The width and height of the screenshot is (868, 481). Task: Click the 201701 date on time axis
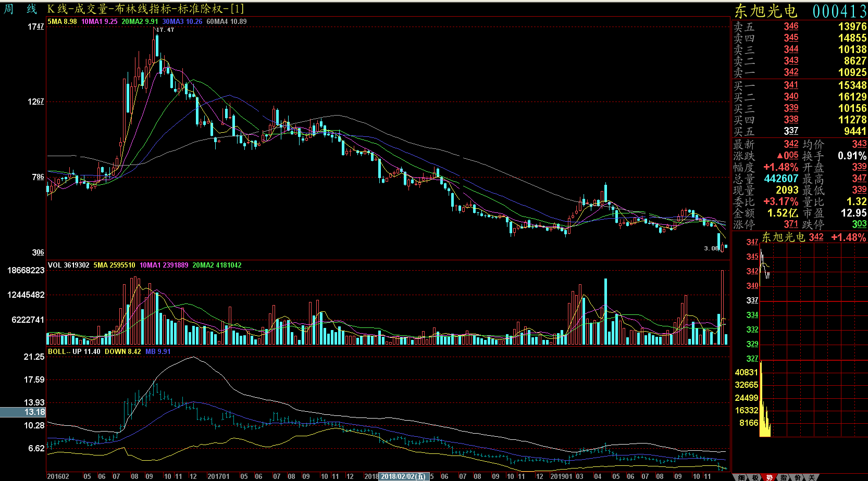218,476
